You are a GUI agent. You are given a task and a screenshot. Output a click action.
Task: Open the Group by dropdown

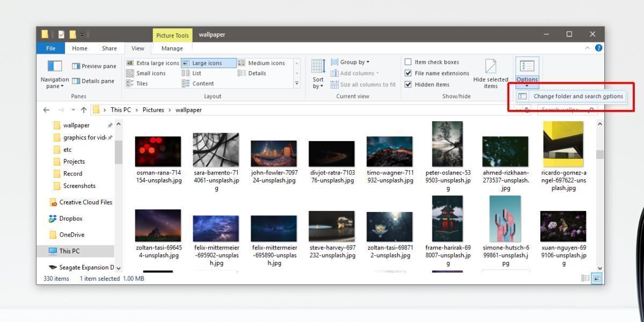(x=352, y=61)
